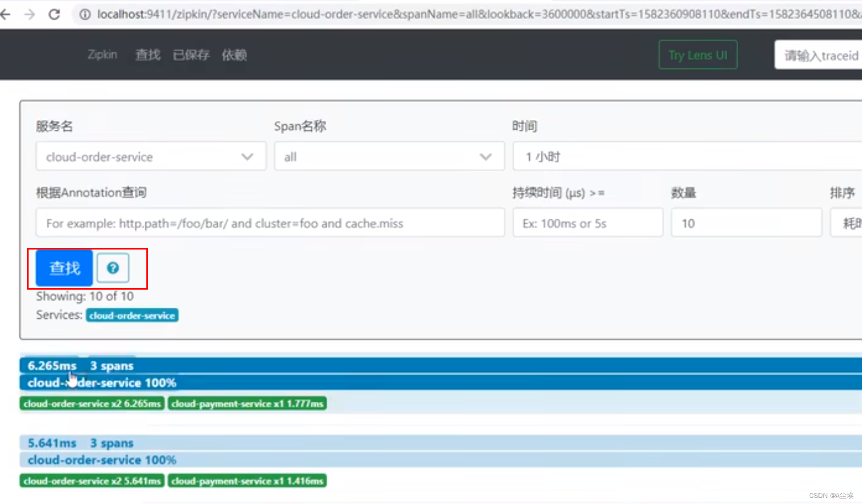Open the 时间 1 小时 dropdown
This screenshot has height=504, width=862.
(x=688, y=157)
